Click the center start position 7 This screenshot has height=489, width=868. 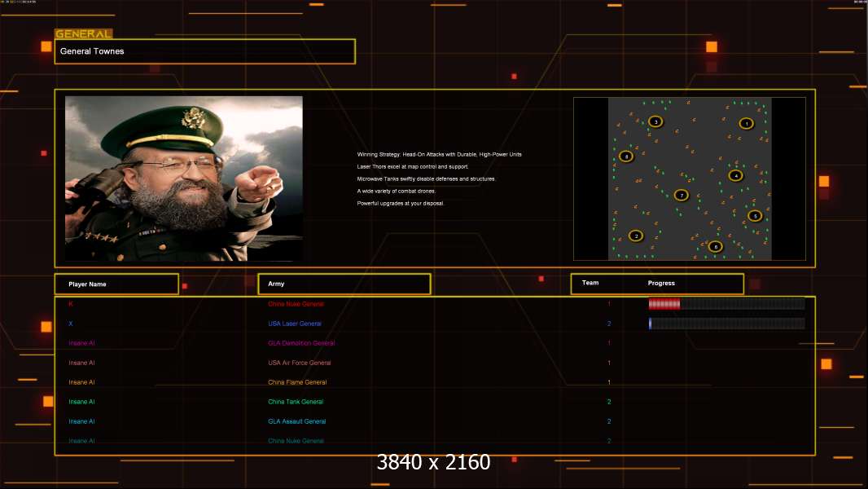pos(682,195)
